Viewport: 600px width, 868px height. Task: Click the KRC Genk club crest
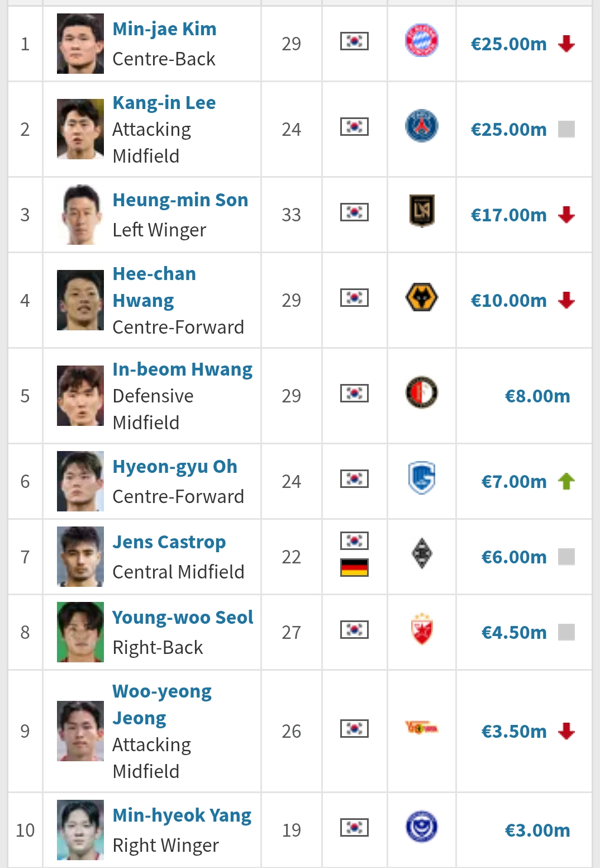[421, 478]
